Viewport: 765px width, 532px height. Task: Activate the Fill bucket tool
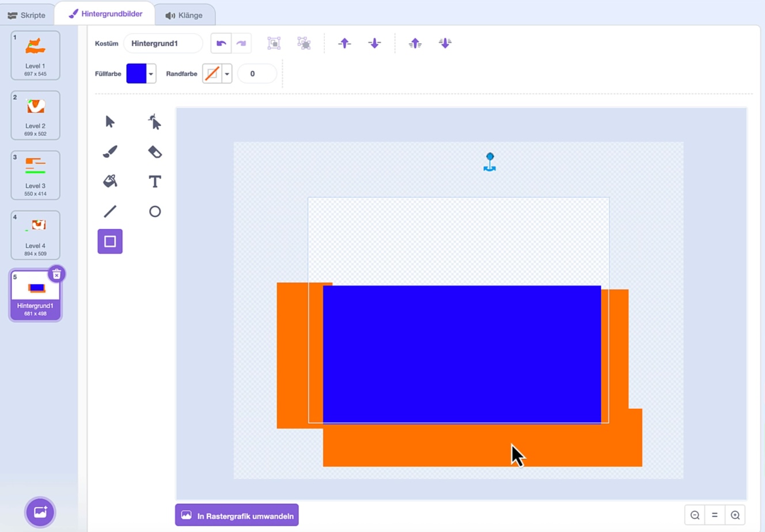[110, 181]
